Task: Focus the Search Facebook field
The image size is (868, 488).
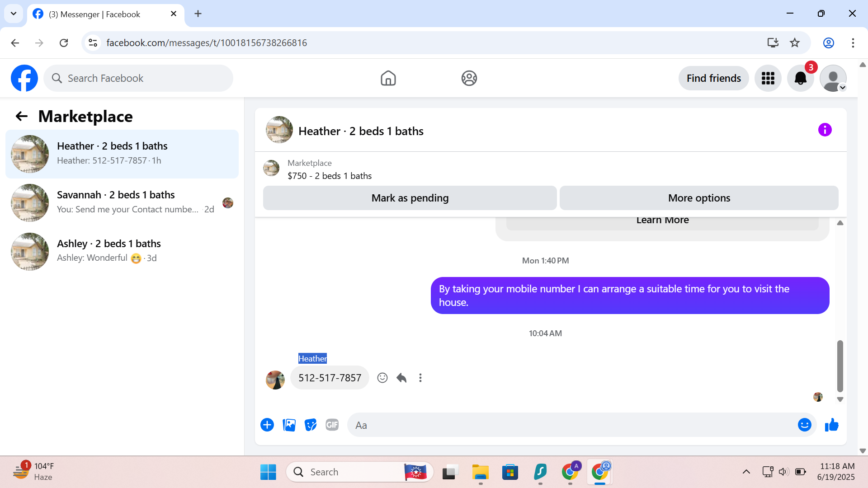Action: coord(138,78)
